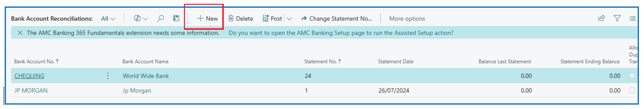This screenshot has height=109, width=644.
Task: Click Change Statement No... action
Action: coord(337,19)
